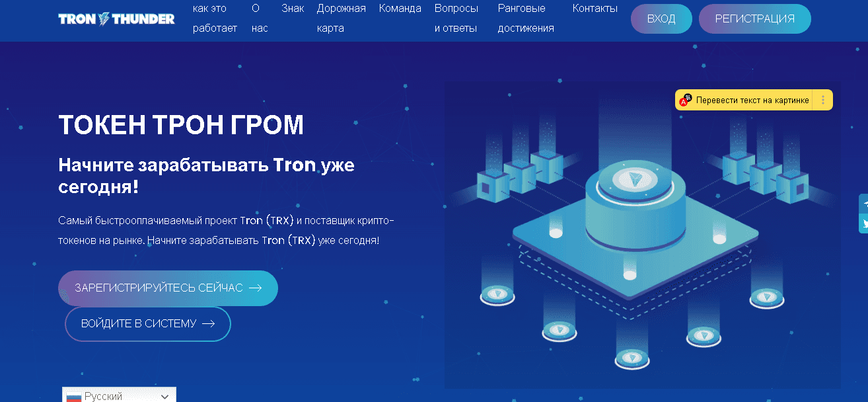Select 'Команда' in the navigation bar
The image size is (868, 402).
pyautogui.click(x=400, y=9)
